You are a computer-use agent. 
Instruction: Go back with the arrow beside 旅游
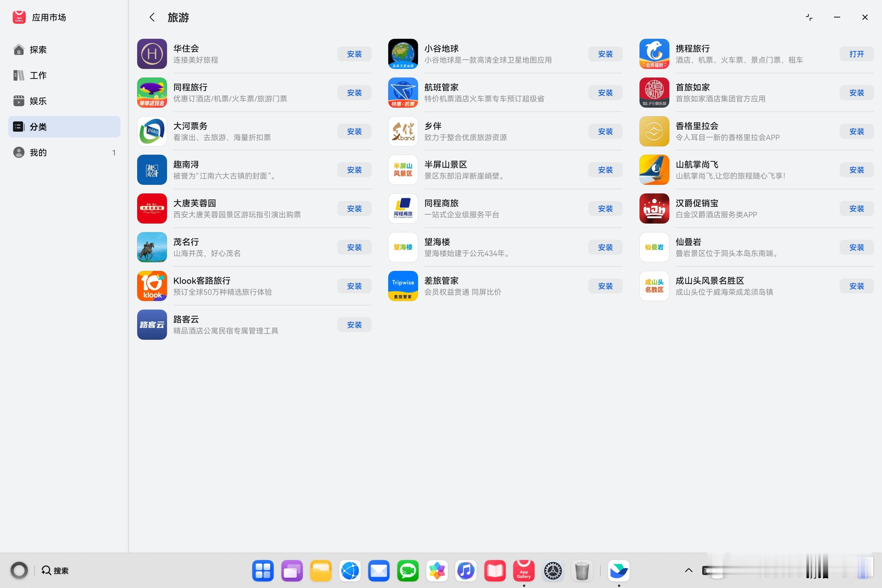pyautogui.click(x=152, y=17)
